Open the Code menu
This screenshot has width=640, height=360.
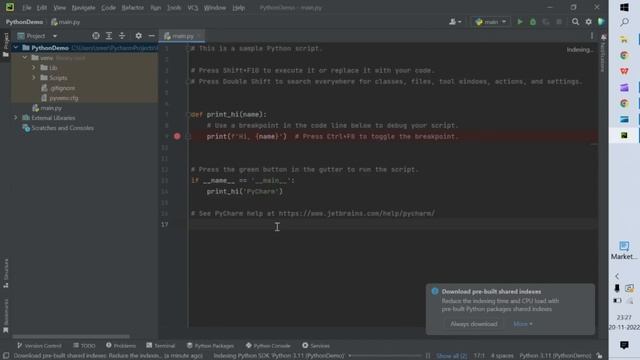108,8
